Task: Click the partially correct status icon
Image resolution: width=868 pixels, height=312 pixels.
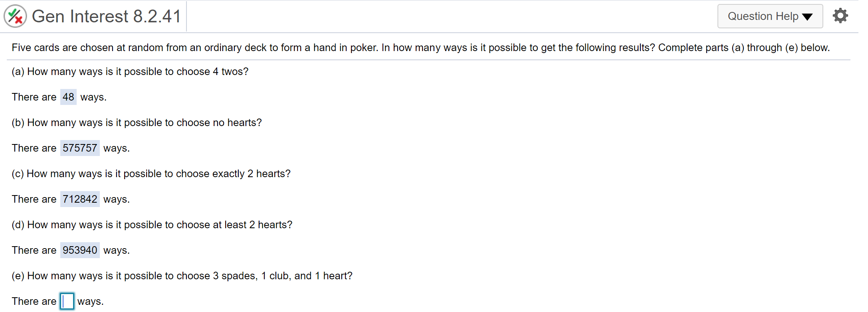Action: click(x=15, y=16)
